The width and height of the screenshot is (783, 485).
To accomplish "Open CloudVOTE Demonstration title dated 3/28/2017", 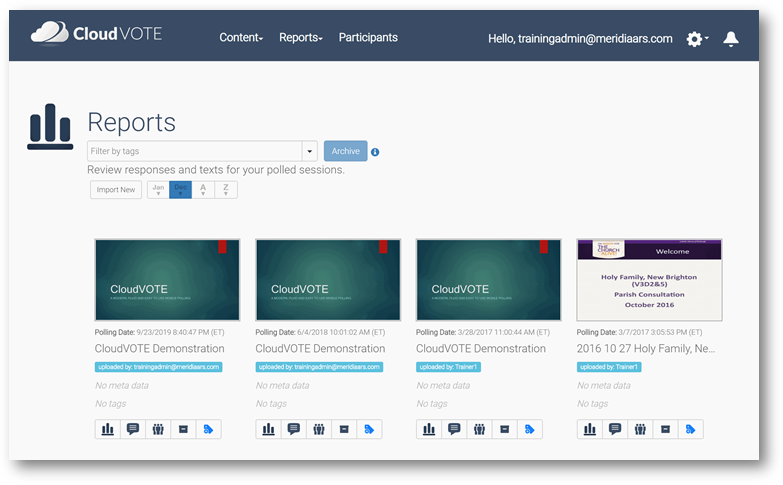I will pos(481,348).
